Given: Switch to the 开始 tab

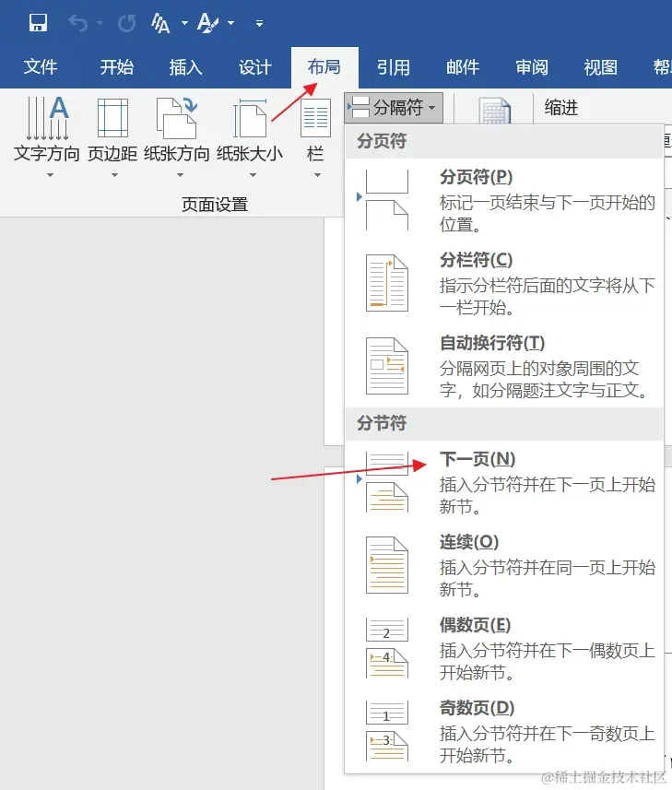Looking at the screenshot, I should click(x=116, y=67).
